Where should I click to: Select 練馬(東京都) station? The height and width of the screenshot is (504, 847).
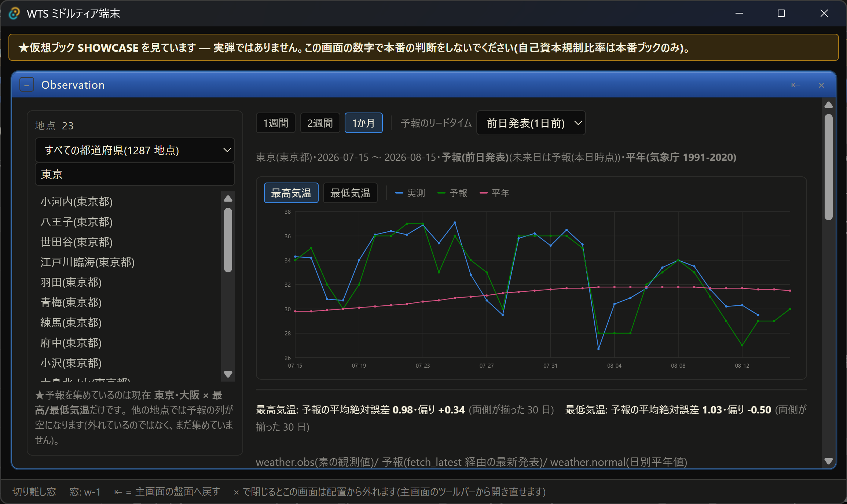[71, 323]
